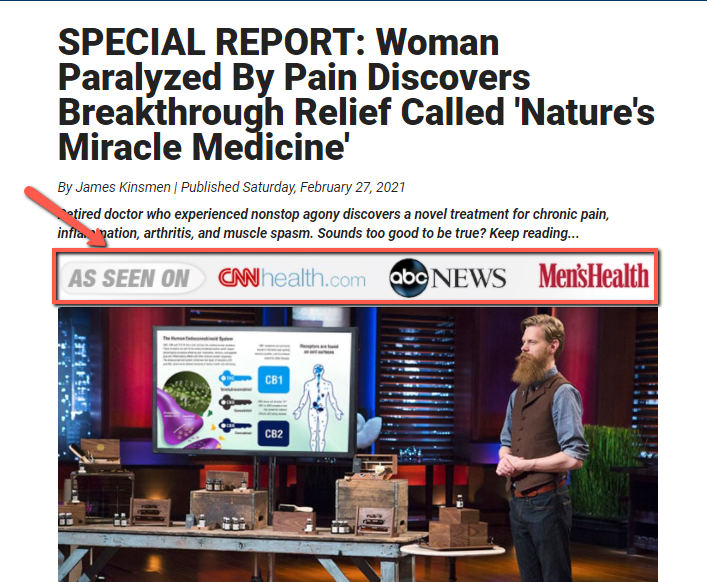Click the presentation screen in the photo

click(255, 391)
